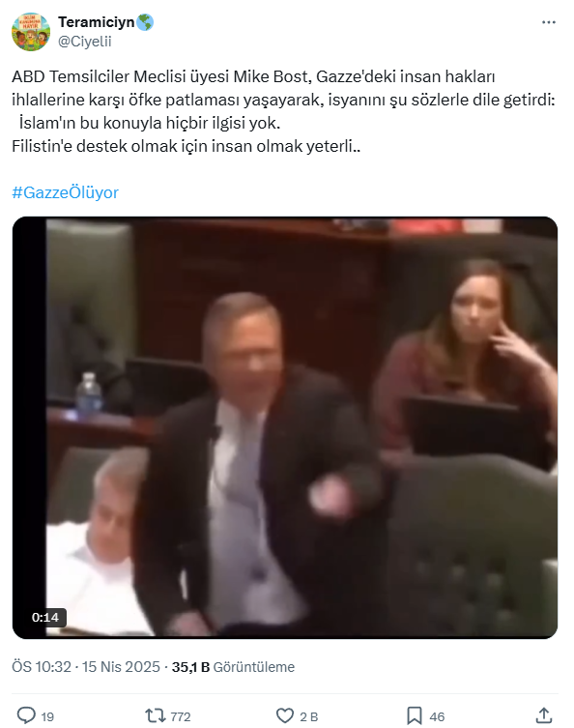The width and height of the screenshot is (574, 728).
Task: Open the three-dot more options menu
Action: 549,22
